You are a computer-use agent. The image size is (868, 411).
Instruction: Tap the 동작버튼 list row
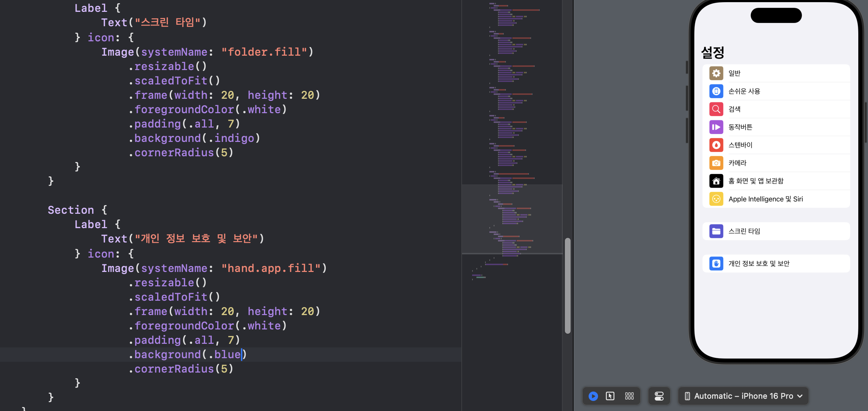point(740,127)
